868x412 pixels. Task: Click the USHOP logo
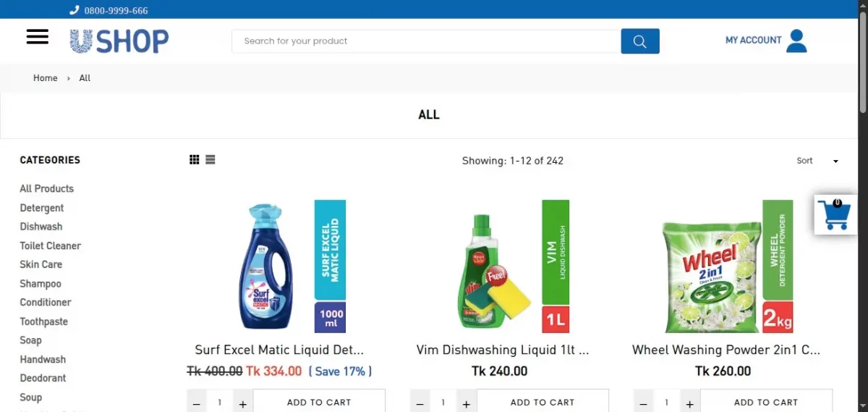point(119,41)
